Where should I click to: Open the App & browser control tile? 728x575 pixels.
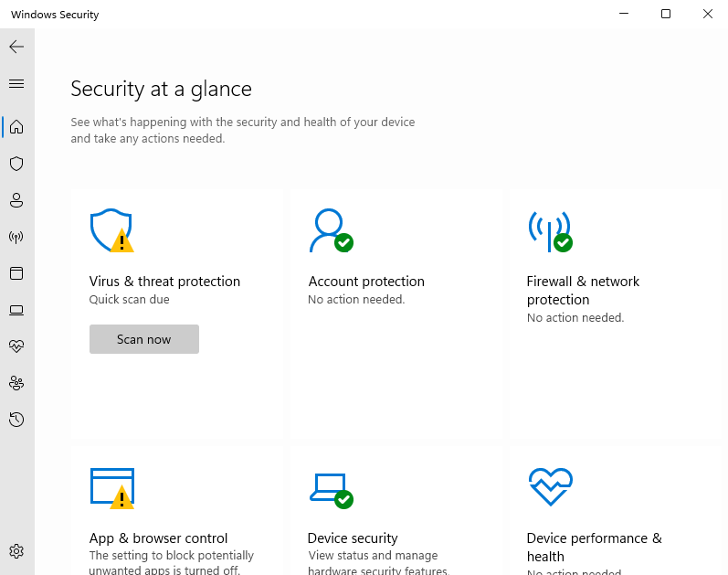click(x=177, y=510)
